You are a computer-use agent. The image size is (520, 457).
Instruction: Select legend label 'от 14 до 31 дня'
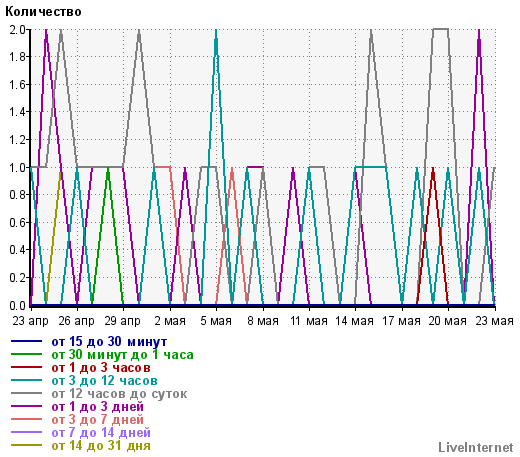101,446
